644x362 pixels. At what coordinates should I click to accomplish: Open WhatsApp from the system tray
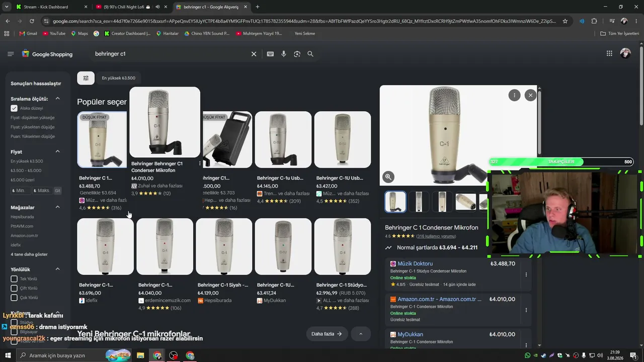(527, 355)
